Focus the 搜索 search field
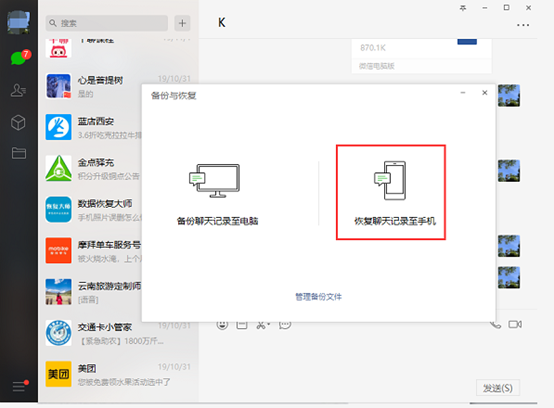Image resolution: width=554 pixels, height=408 pixels. 107,23
